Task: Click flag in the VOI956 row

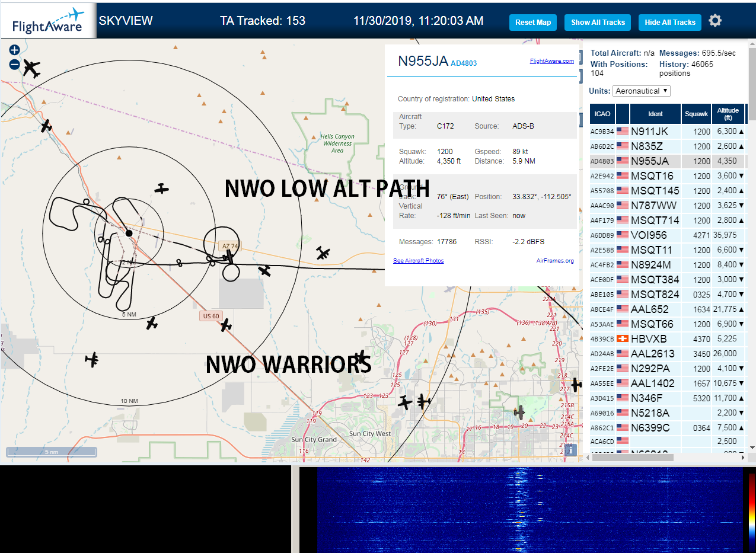Action: tap(623, 235)
